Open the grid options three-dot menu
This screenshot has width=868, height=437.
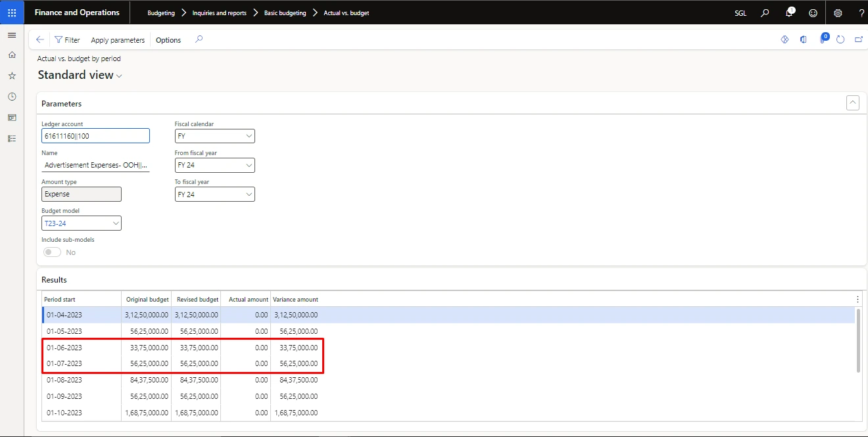tap(857, 299)
